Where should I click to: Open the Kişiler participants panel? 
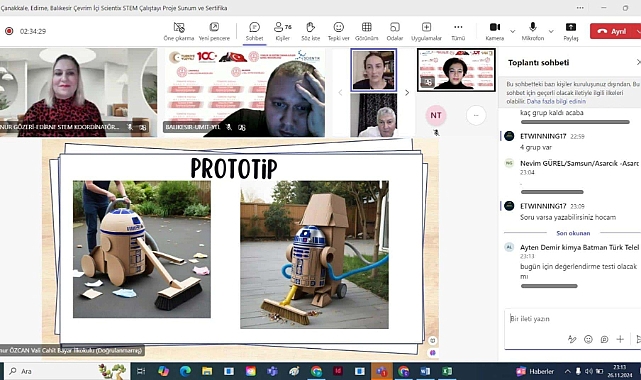pyautogui.click(x=282, y=31)
